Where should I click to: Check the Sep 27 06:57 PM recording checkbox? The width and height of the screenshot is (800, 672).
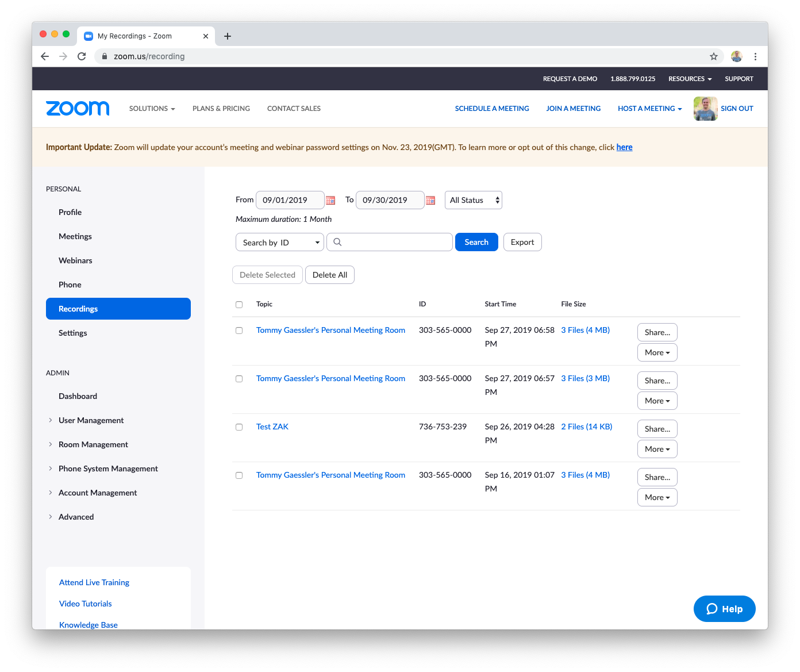tap(239, 379)
